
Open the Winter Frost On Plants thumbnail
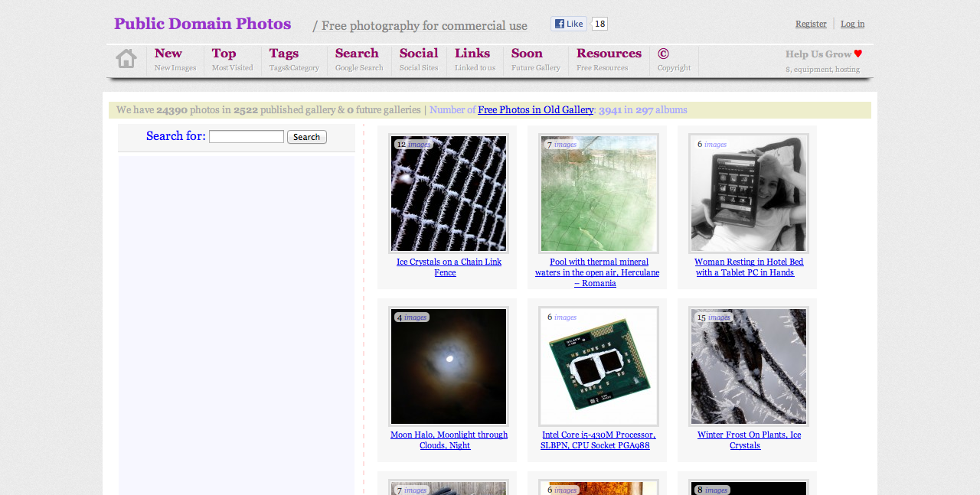pyautogui.click(x=749, y=366)
